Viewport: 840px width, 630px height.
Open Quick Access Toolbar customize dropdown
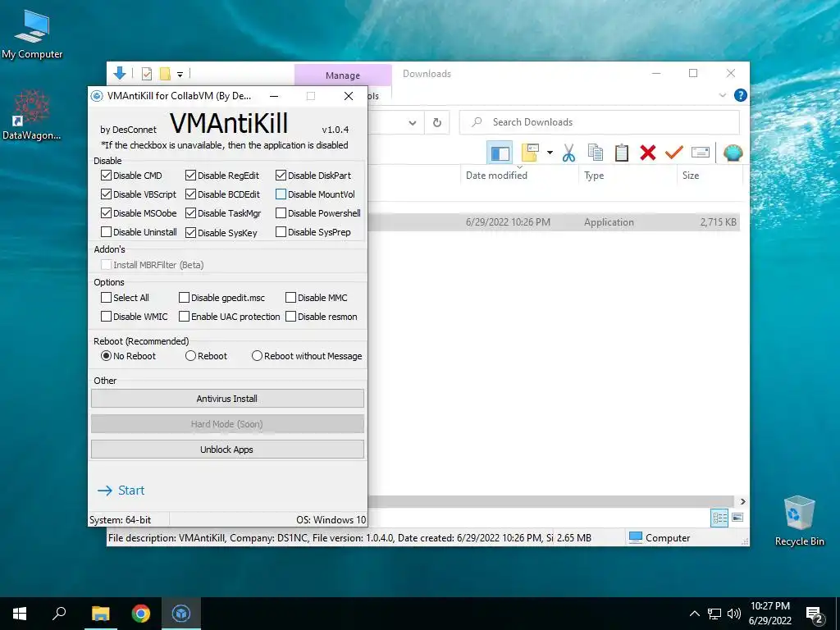pyautogui.click(x=180, y=75)
